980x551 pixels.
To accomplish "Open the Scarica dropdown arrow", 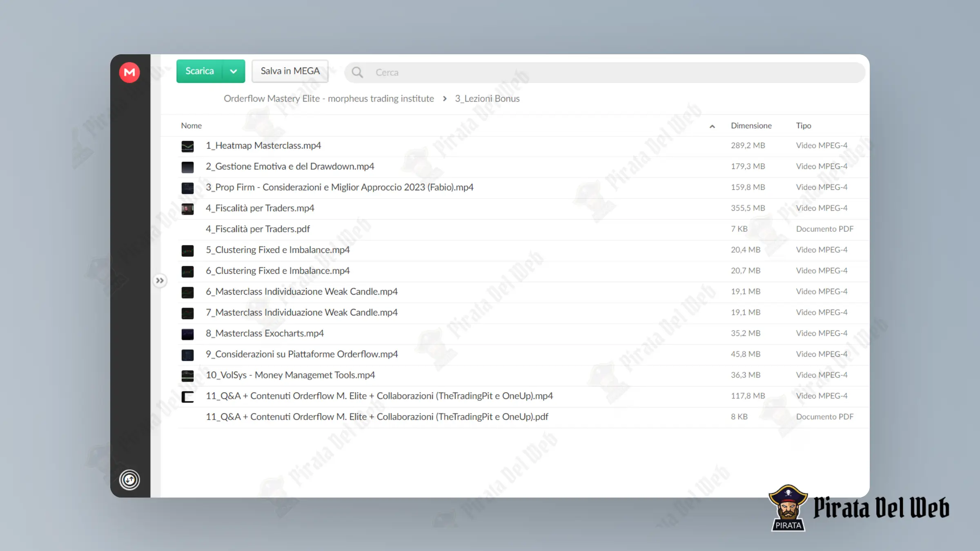I will pos(234,71).
